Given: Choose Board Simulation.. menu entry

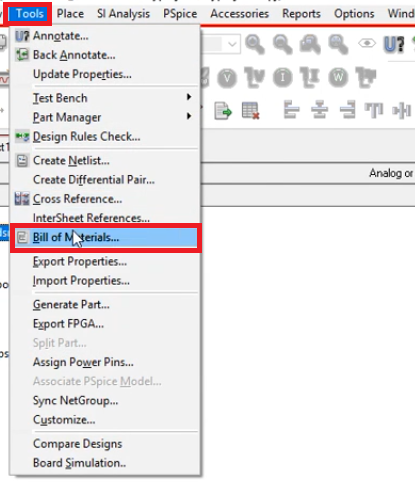Looking at the screenshot, I should point(104,463).
